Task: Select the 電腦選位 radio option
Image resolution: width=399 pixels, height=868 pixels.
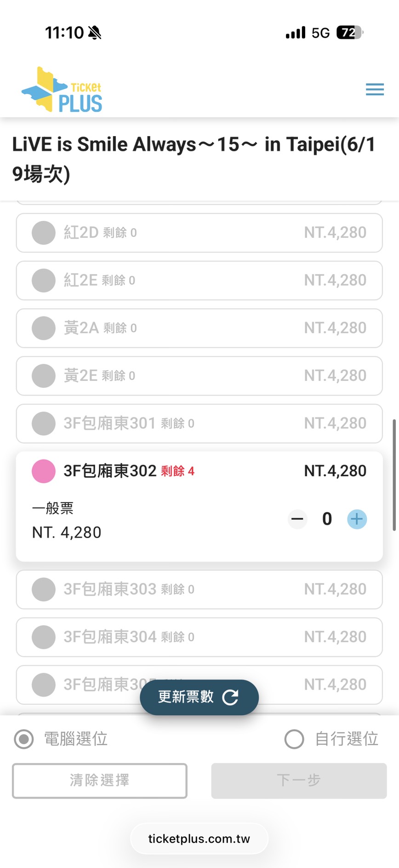Action: coord(24,739)
